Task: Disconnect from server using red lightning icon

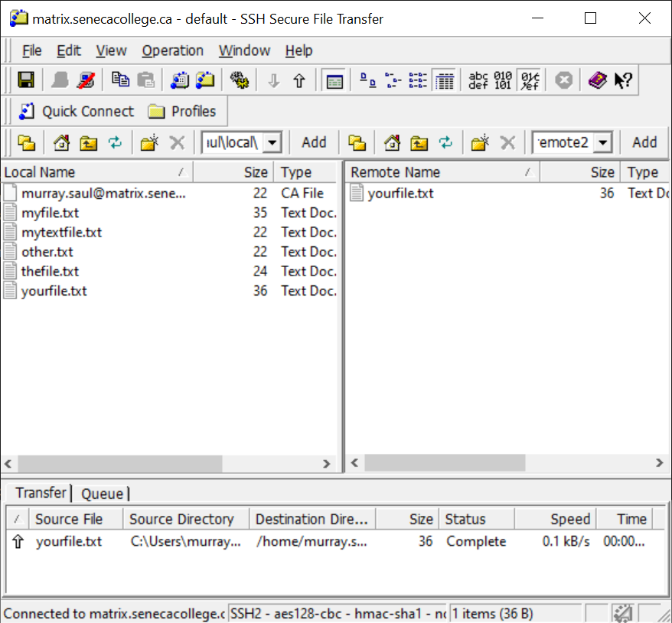Action: [x=87, y=80]
